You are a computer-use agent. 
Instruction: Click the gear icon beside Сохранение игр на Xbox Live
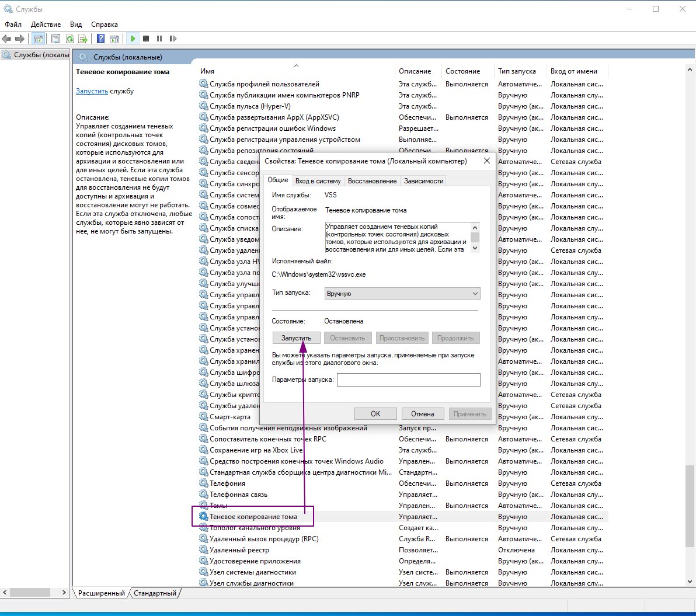tap(203, 450)
